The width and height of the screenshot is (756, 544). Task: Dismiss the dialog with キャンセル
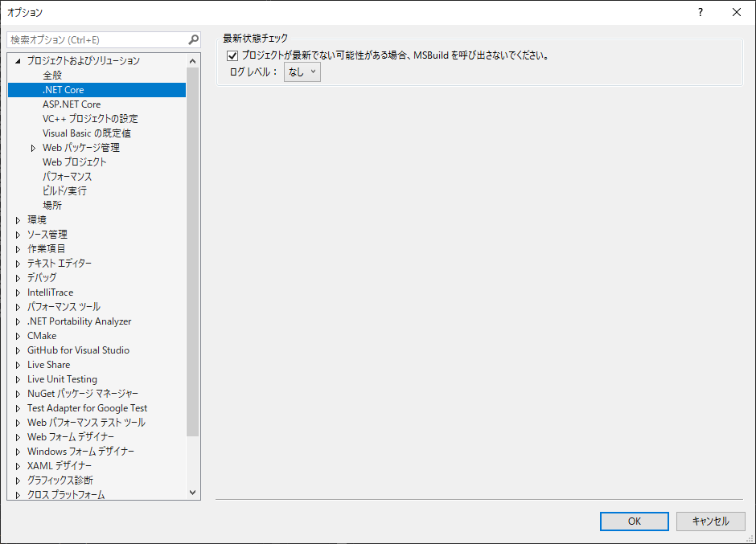pyautogui.click(x=711, y=522)
